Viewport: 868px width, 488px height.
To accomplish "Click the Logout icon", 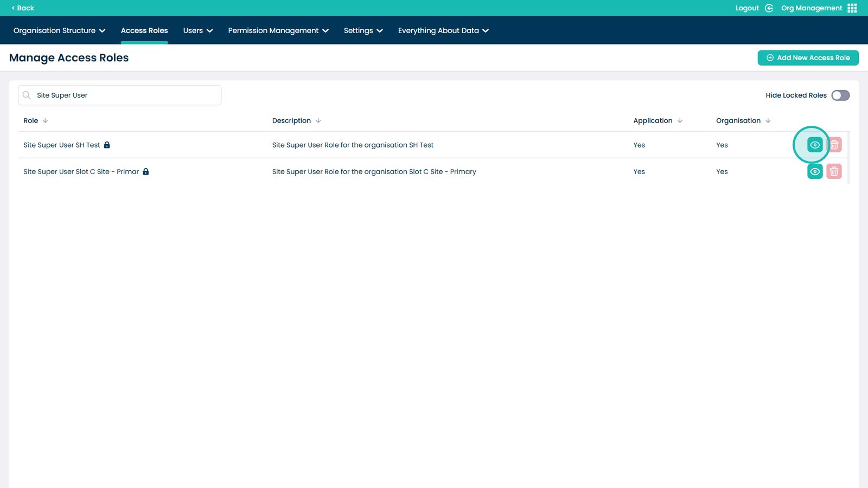I will 769,8.
